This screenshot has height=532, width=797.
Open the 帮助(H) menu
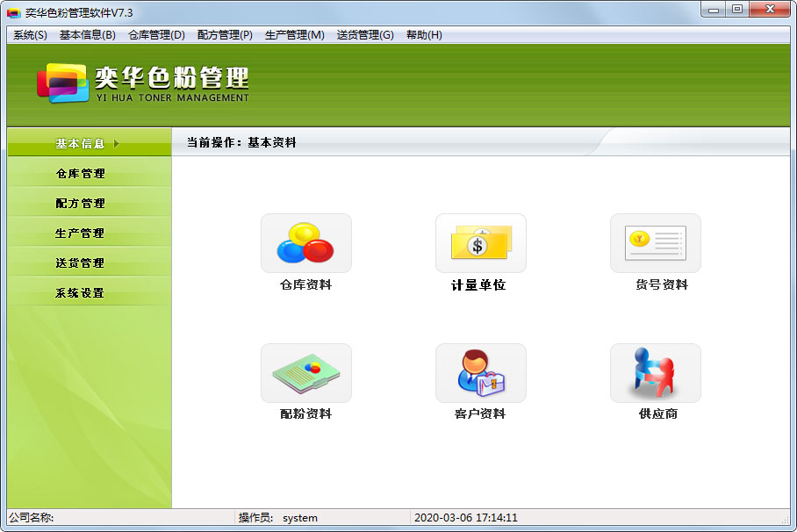tap(424, 35)
